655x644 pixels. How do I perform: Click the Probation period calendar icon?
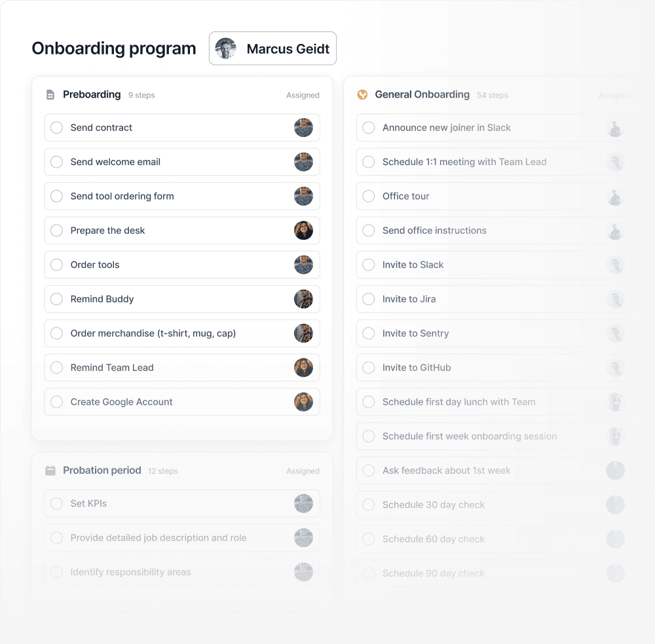[x=50, y=470]
